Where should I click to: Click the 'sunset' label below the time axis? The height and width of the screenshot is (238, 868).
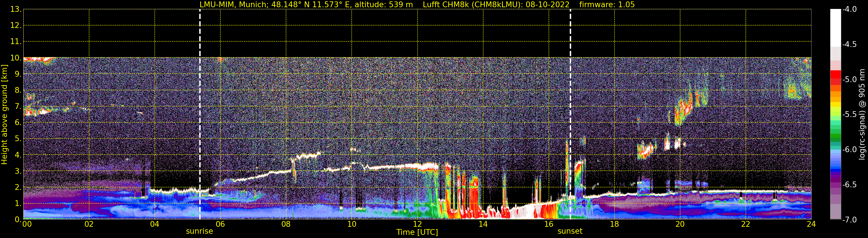click(570, 231)
